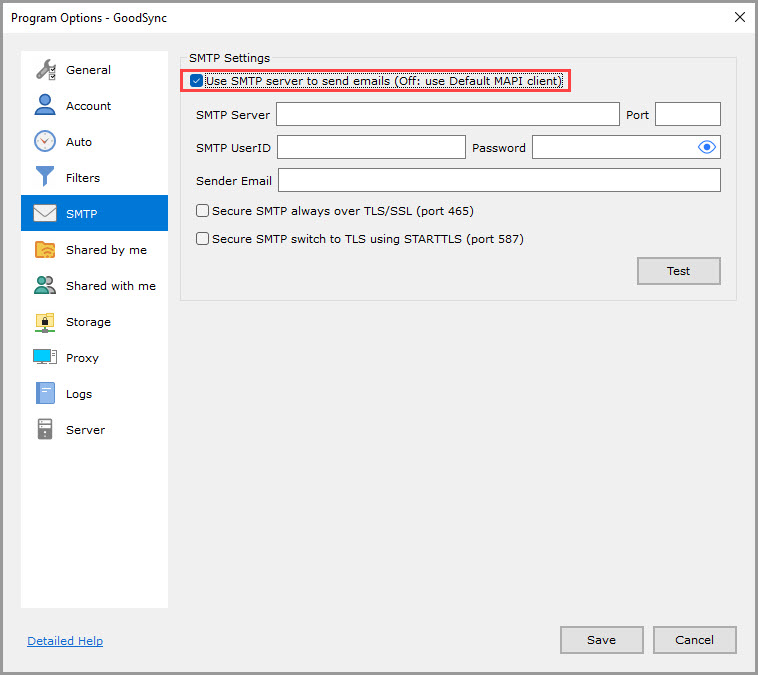Viewport: 758px width, 675px height.
Task: Focus the SMTP Server input field
Action: click(448, 114)
